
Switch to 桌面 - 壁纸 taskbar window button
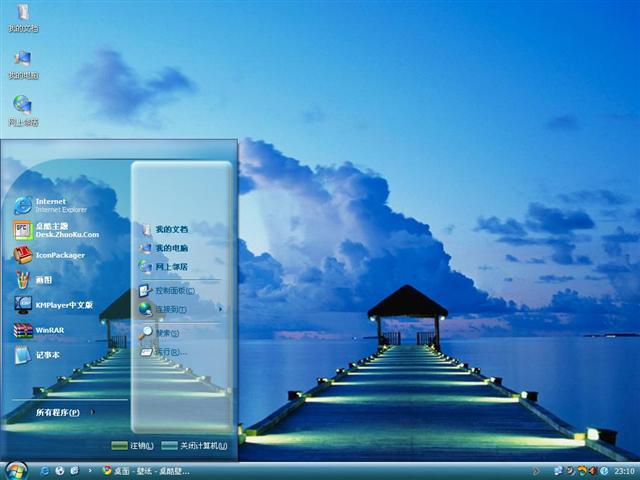point(146,471)
